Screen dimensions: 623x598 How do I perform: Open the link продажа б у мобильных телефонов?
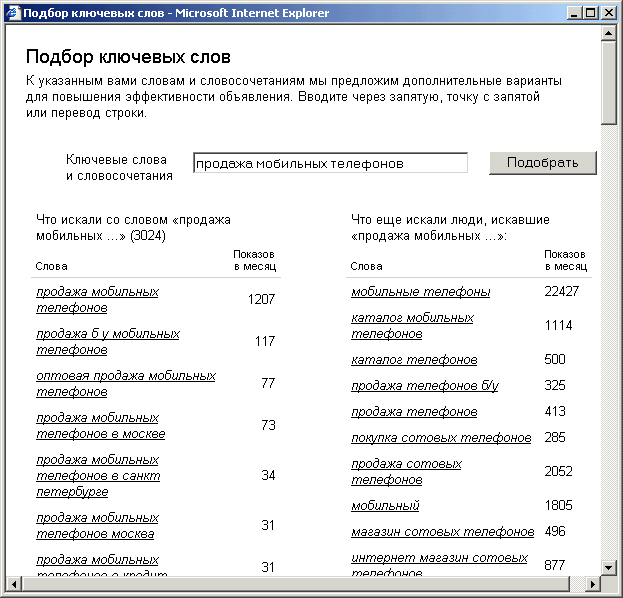108,342
